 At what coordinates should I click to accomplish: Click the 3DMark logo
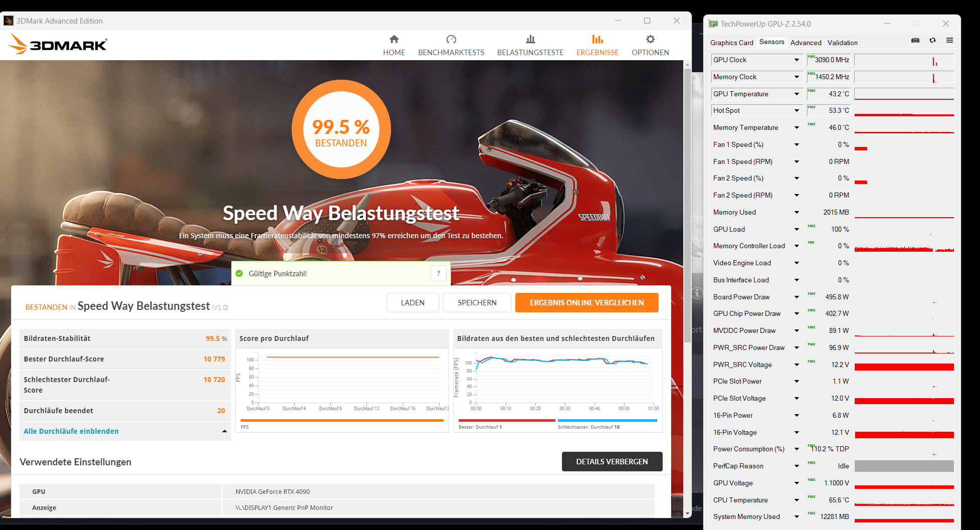[58, 44]
